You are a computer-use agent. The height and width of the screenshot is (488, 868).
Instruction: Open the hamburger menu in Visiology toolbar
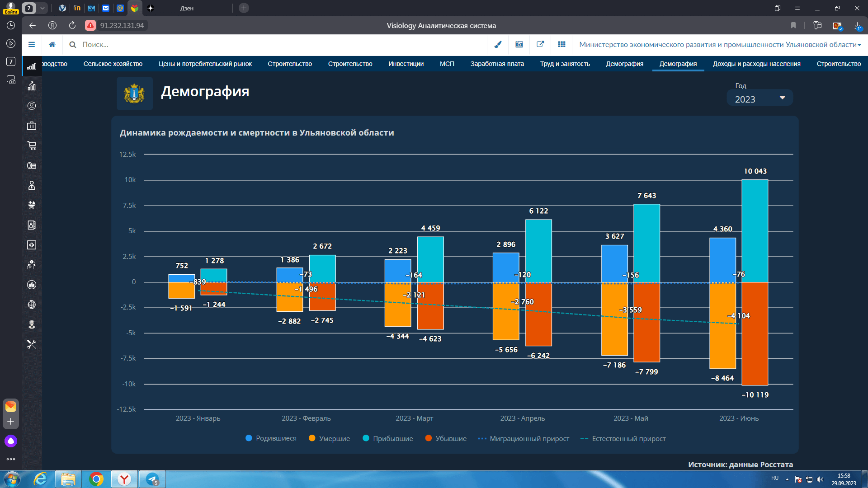coord(32,44)
